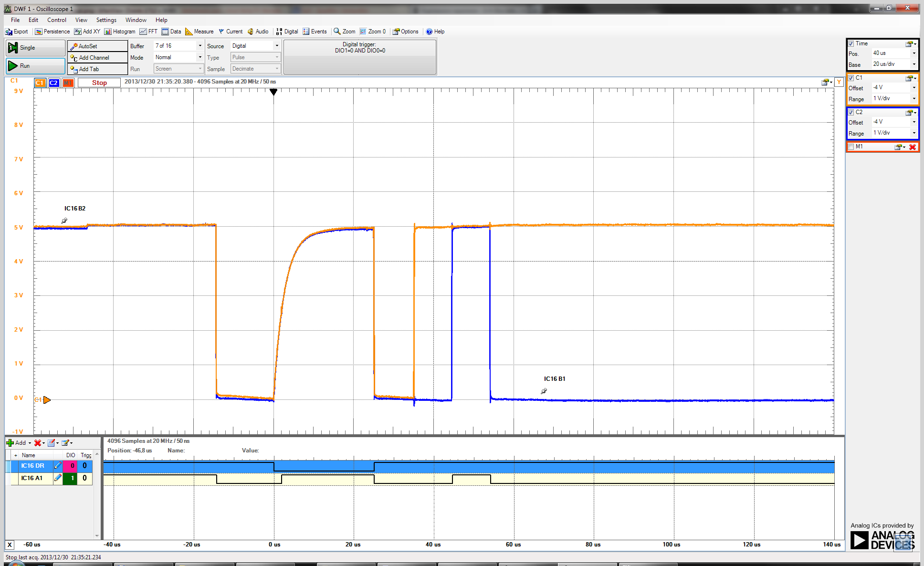924x566 pixels.
Task: Open the Buffer dropdown showing 7 of 16
Action: (x=178, y=46)
